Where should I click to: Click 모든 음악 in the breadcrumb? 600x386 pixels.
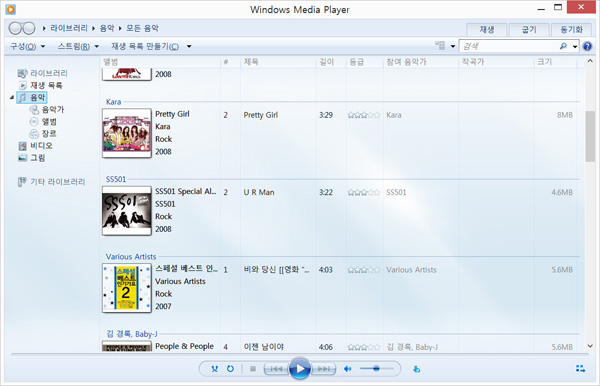point(142,28)
